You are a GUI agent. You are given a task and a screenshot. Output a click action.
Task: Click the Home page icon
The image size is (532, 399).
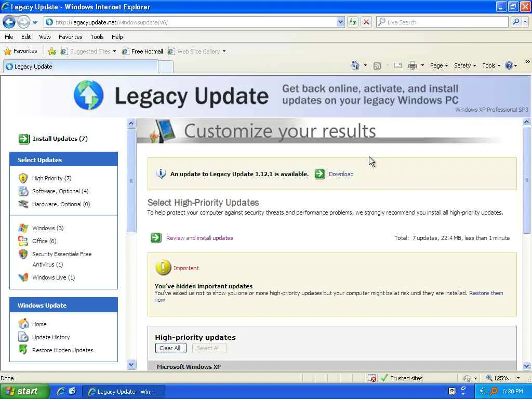(x=355, y=65)
